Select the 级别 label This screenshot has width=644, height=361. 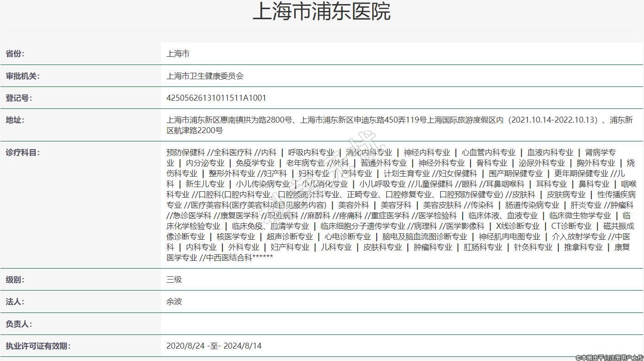click(15, 280)
